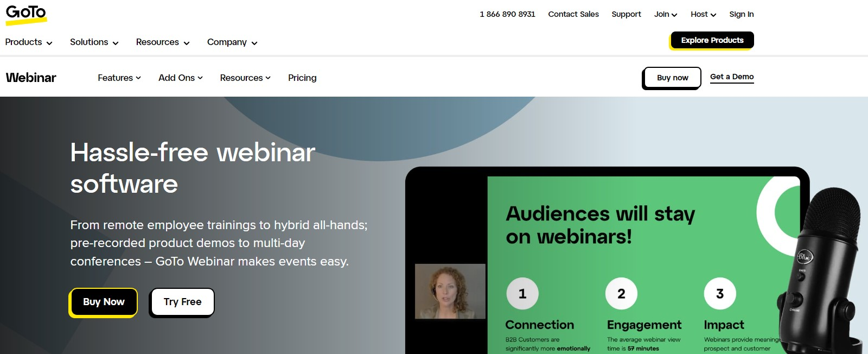Viewport: 868px width, 354px height.
Task: Click the phone number 1 866 890 8931
Action: tap(507, 14)
